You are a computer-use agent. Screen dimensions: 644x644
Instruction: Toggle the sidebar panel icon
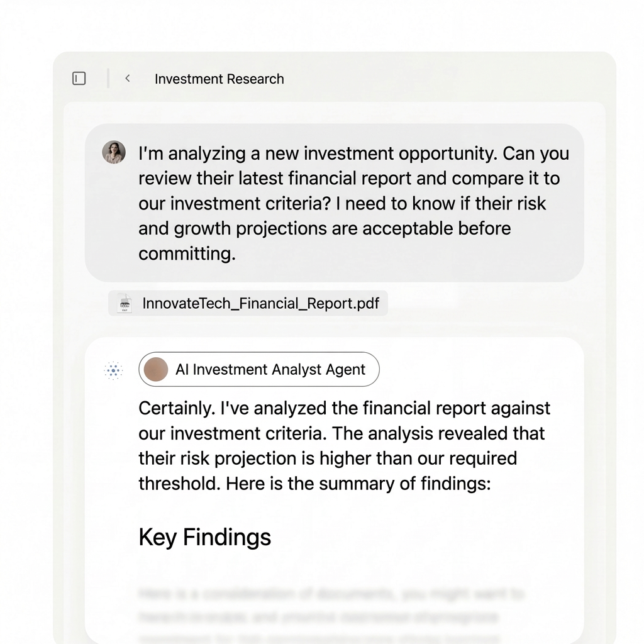tap(79, 79)
